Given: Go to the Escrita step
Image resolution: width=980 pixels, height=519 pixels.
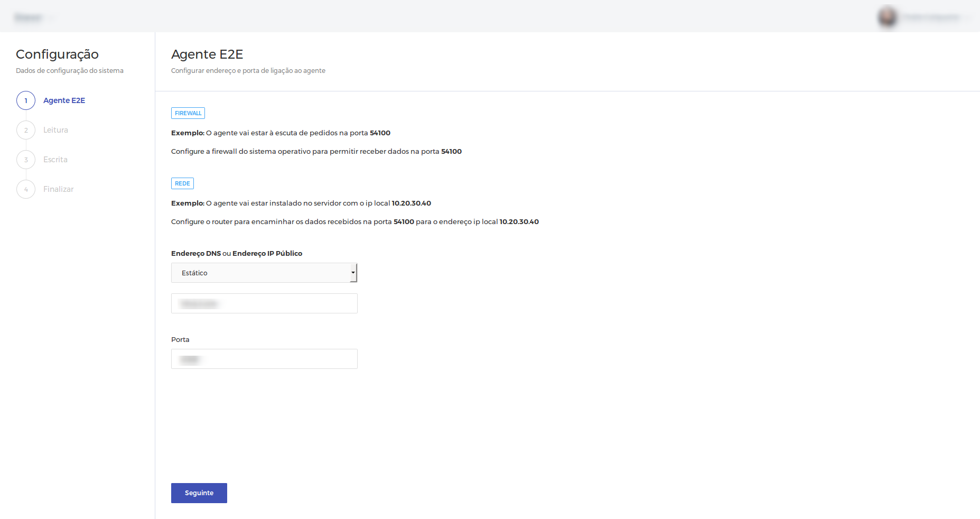Looking at the screenshot, I should coord(55,160).
